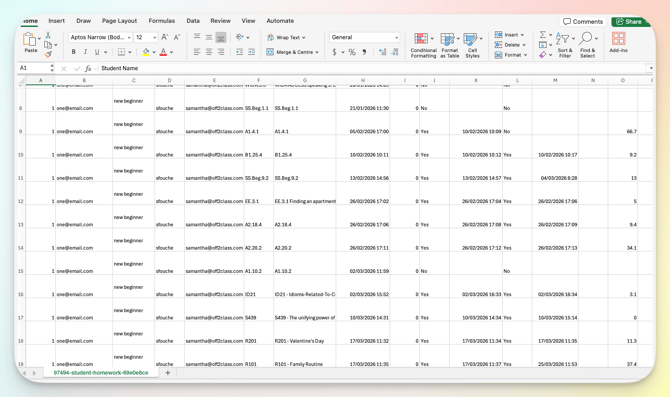Open the Data tab
This screenshot has width=670, height=397.
(x=193, y=21)
